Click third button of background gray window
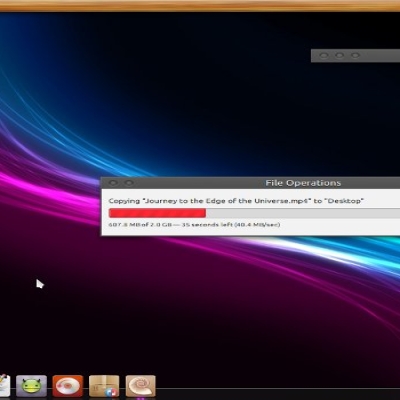This screenshot has height=400, width=400. (355, 55)
